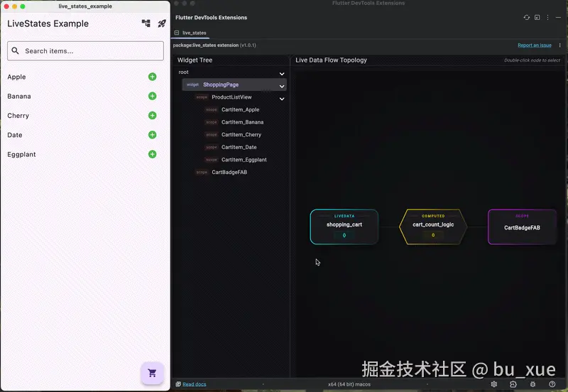The image size is (568, 392).
Task: Add Apple to the cart
Action: [x=152, y=77]
